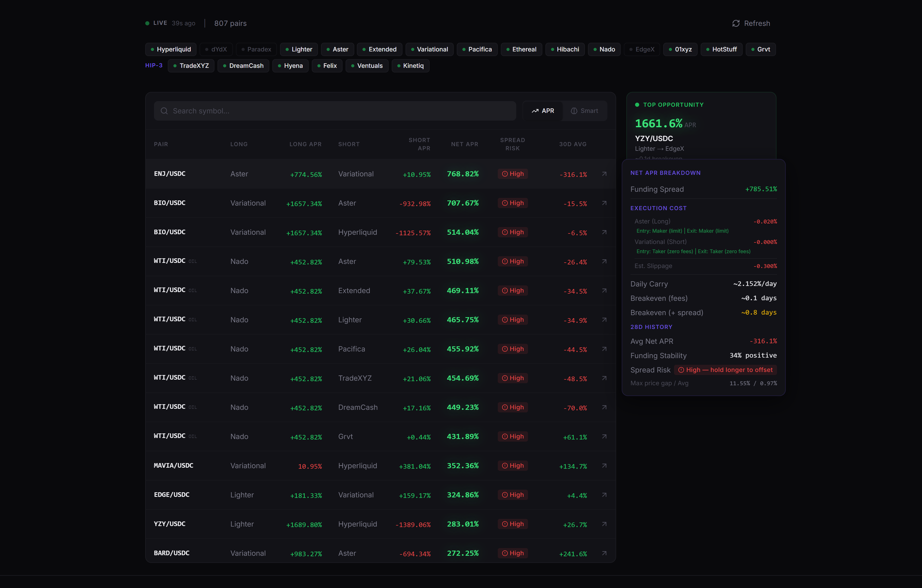The height and width of the screenshot is (588, 922).
Task: Toggle the Felix HIP-3 filter
Action: (327, 66)
